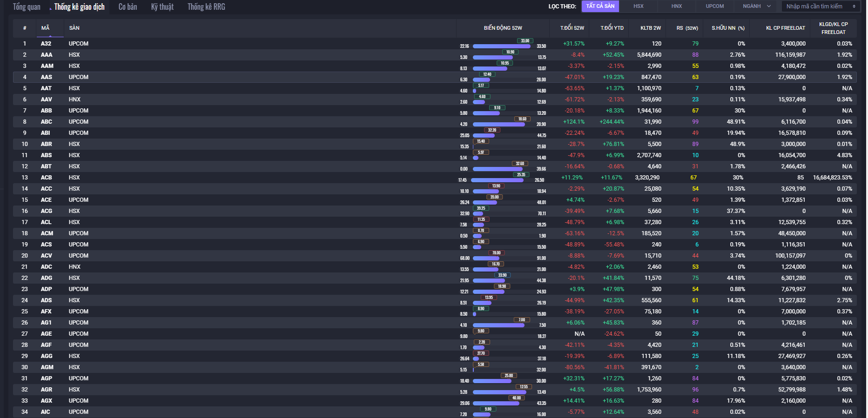
Task: Go to the Kỹ thuật tab
Action: pyautogui.click(x=162, y=7)
